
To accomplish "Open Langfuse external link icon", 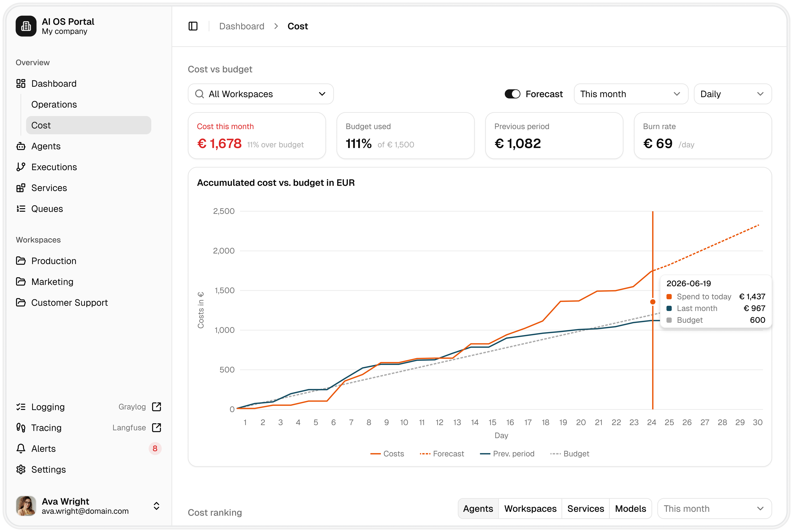I will (157, 427).
